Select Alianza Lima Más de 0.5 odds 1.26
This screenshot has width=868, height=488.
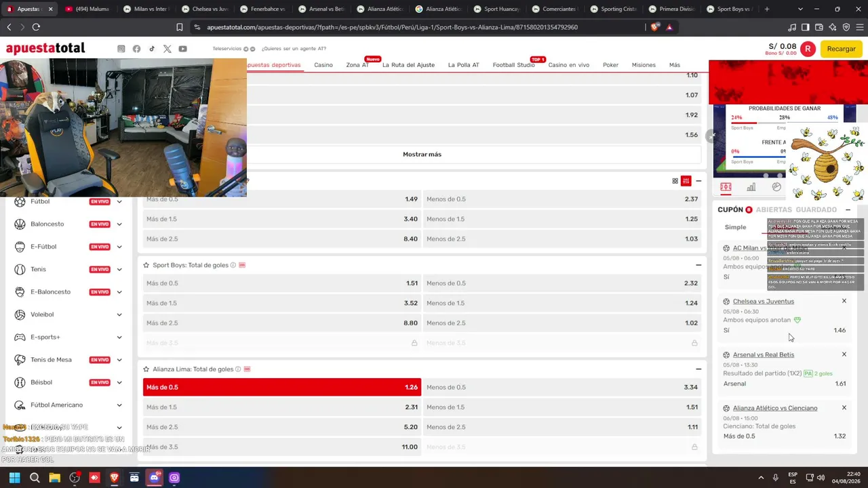tap(282, 387)
